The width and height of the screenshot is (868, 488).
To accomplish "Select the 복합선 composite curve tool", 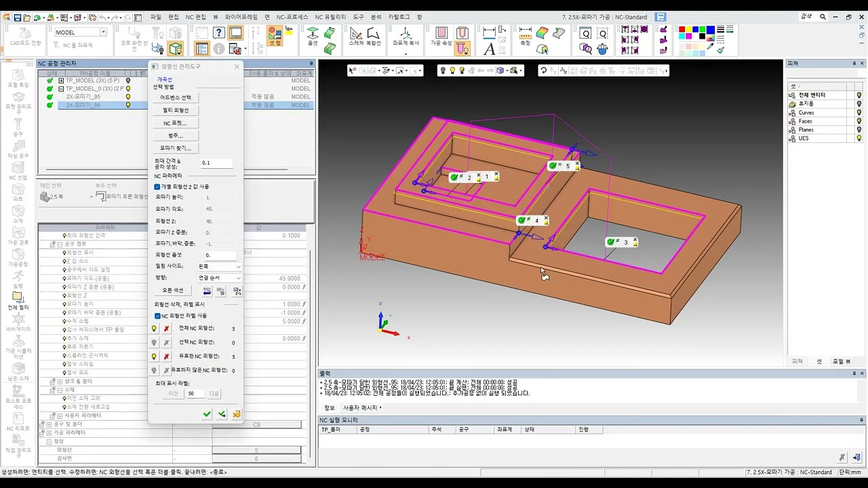I will pyautogui.click(x=374, y=37).
